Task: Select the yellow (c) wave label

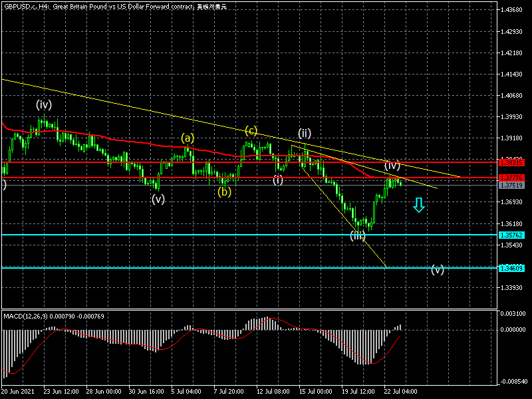Action: (x=251, y=130)
